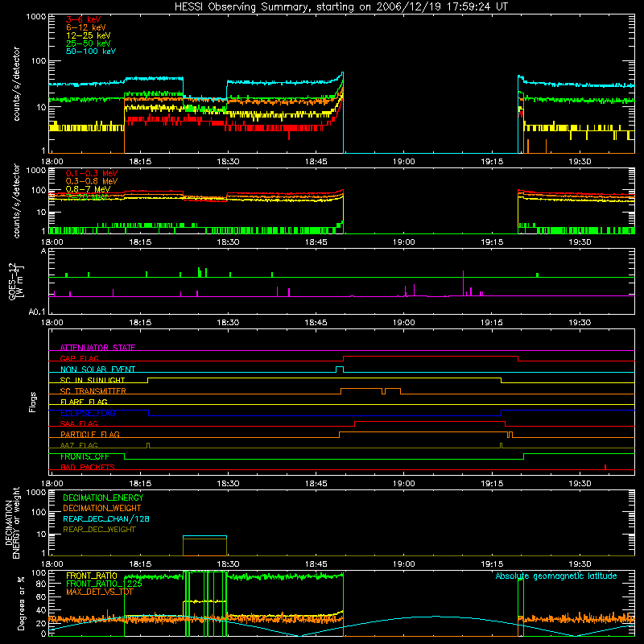Click the 0.1-0.3 MeV legend label
This screenshot has height=644, width=644.
[x=92, y=173]
